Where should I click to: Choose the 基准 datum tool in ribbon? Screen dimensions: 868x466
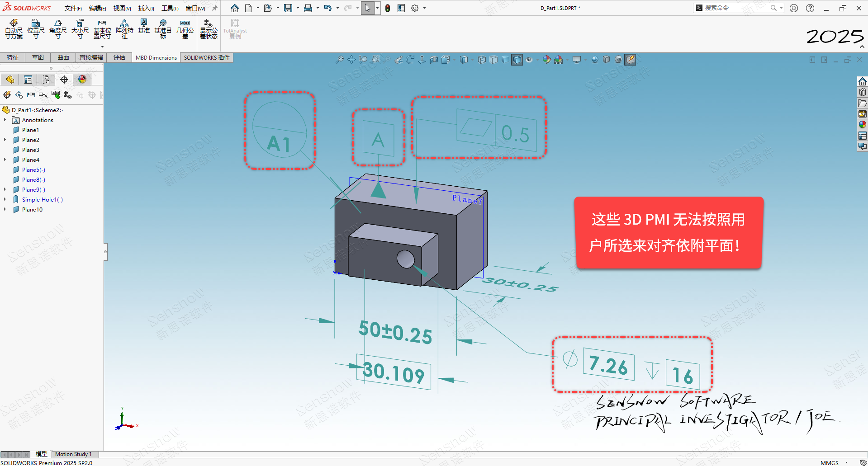pos(144,26)
